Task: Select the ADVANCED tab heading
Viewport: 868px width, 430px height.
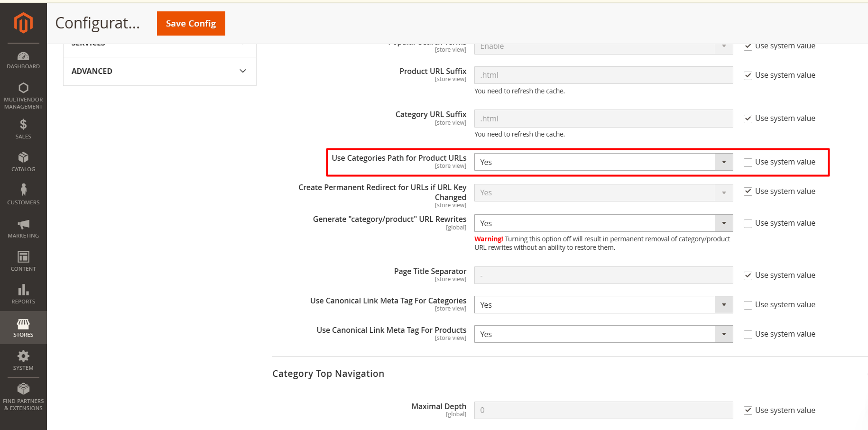Action: [x=92, y=71]
